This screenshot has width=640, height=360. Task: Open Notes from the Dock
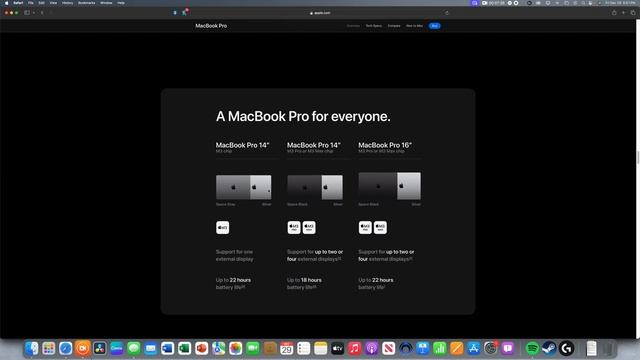[321, 348]
